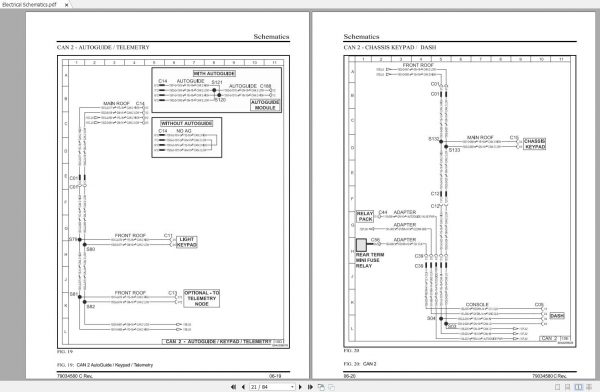The height and width of the screenshot is (392, 600).
Task: Click the Schematics header on left page
Action: click(x=271, y=37)
